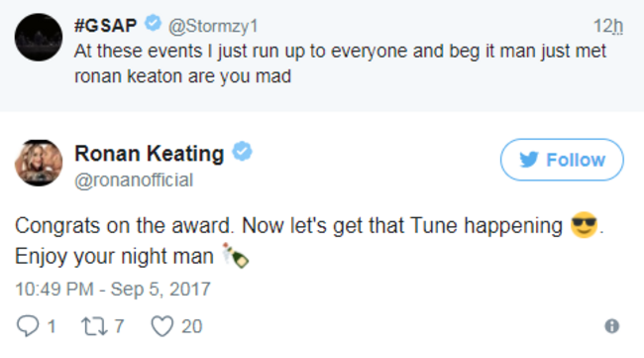Click the sunglasses emoji in the tweet
644x358 pixels.
click(x=584, y=225)
